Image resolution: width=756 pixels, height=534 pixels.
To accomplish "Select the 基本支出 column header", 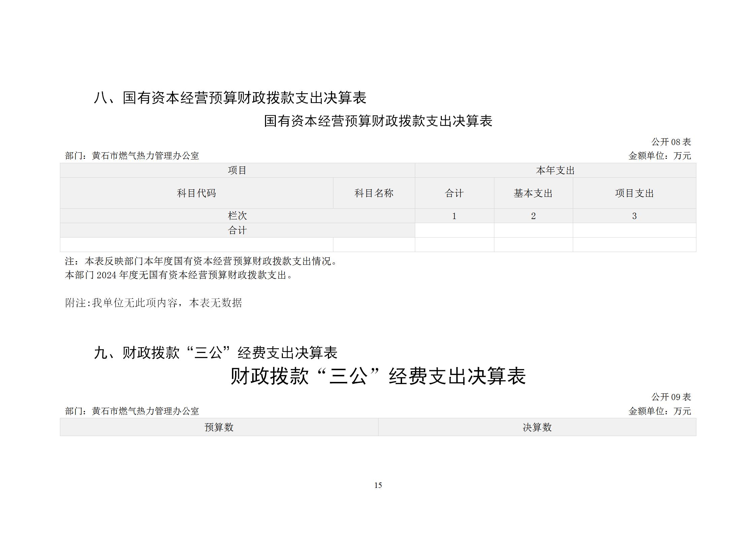I will [533, 193].
